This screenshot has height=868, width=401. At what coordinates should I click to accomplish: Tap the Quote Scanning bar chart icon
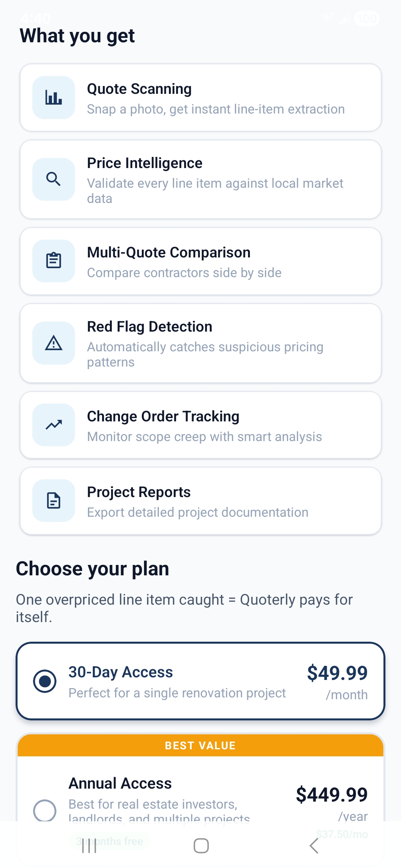click(x=54, y=98)
